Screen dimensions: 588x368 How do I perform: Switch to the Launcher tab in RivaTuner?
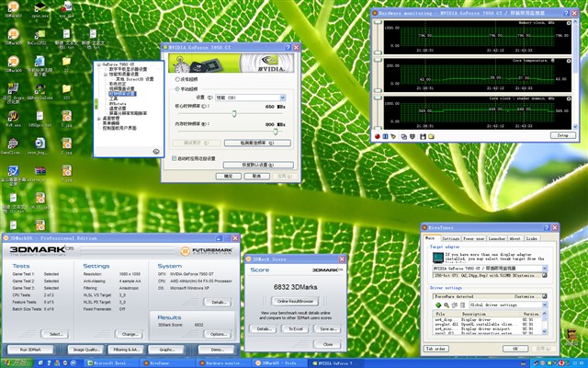[497, 238]
